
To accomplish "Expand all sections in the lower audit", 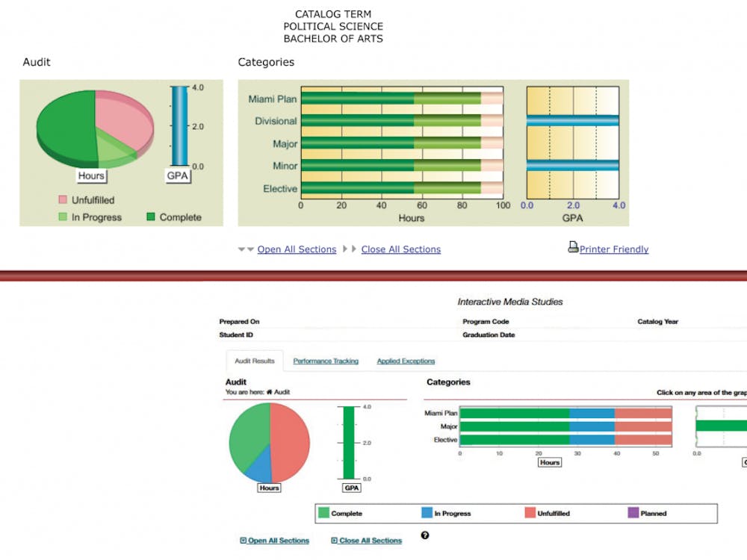I will 278,541.
